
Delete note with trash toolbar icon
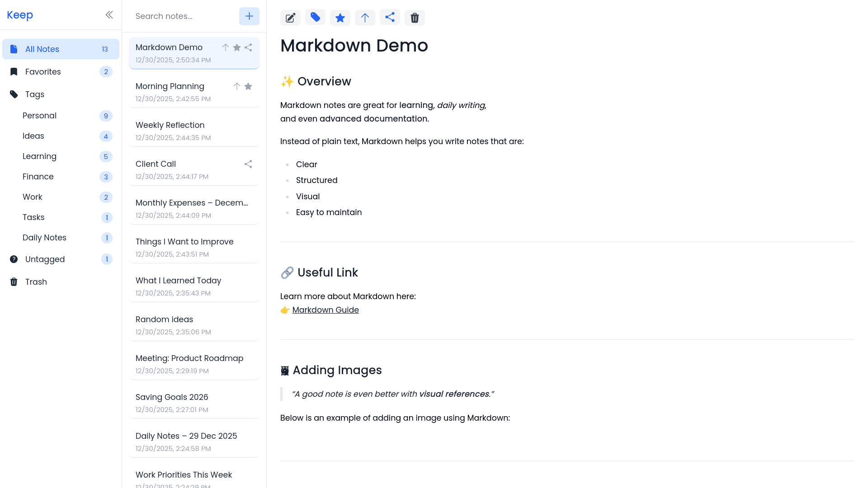tap(415, 18)
